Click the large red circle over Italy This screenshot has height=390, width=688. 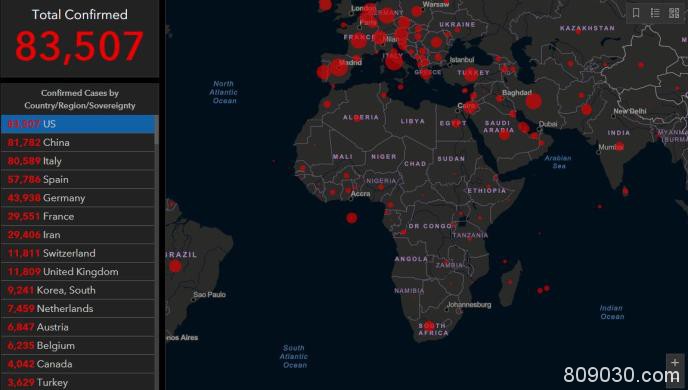394,60
